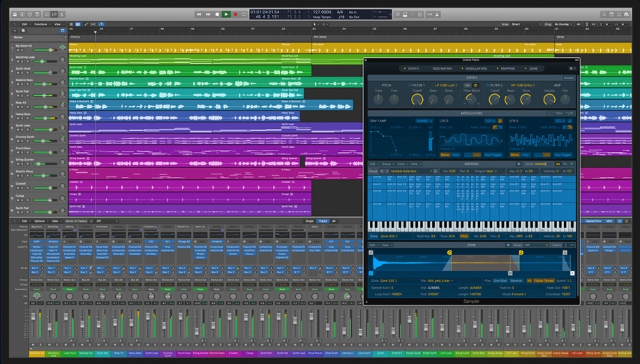Add a new track with the plus button

click(x=15, y=31)
